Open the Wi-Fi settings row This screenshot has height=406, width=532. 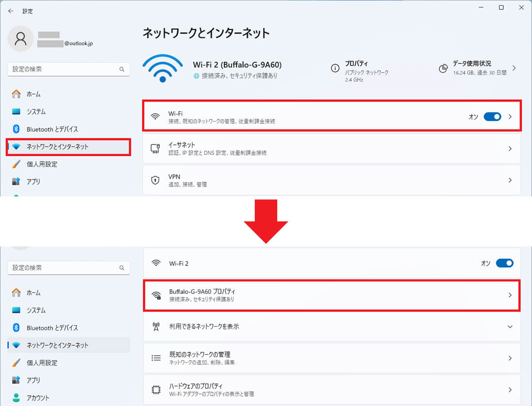332,117
